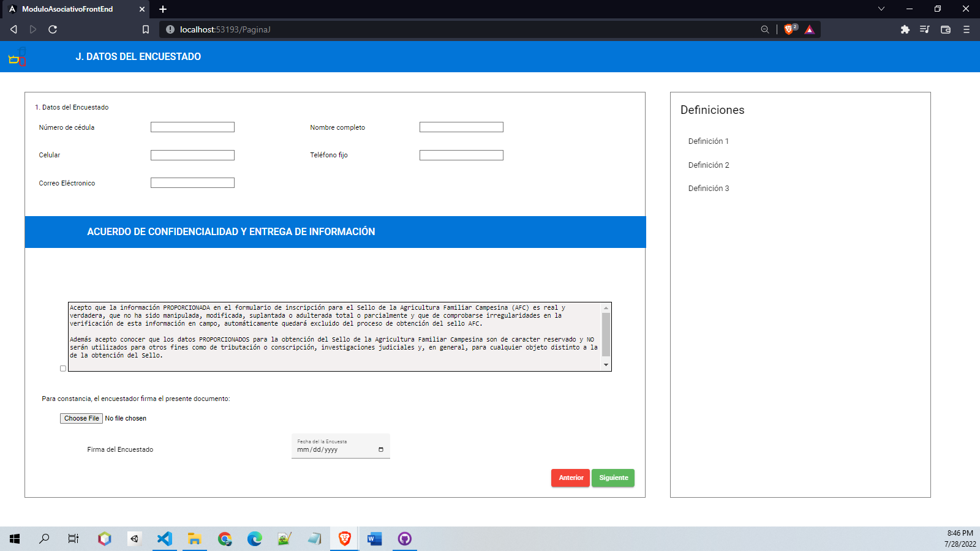Click the agreement text area scrollbar
980x551 pixels.
pyautogui.click(x=606, y=335)
